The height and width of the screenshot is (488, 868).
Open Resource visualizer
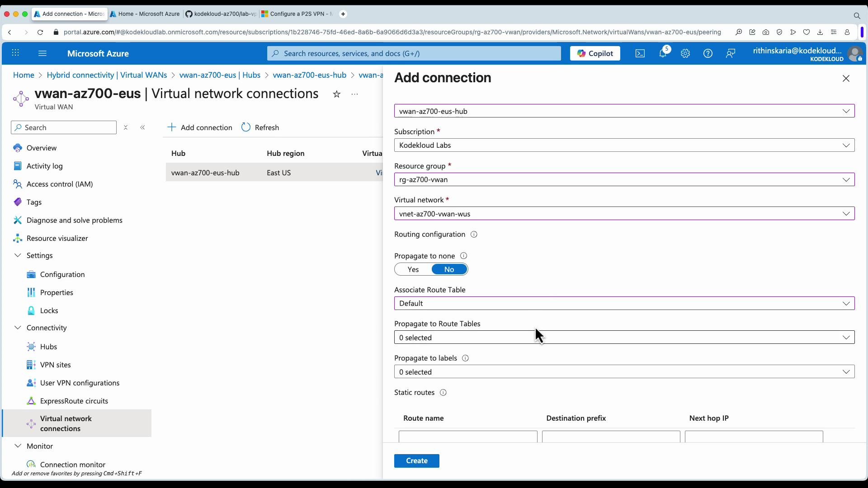coord(57,238)
